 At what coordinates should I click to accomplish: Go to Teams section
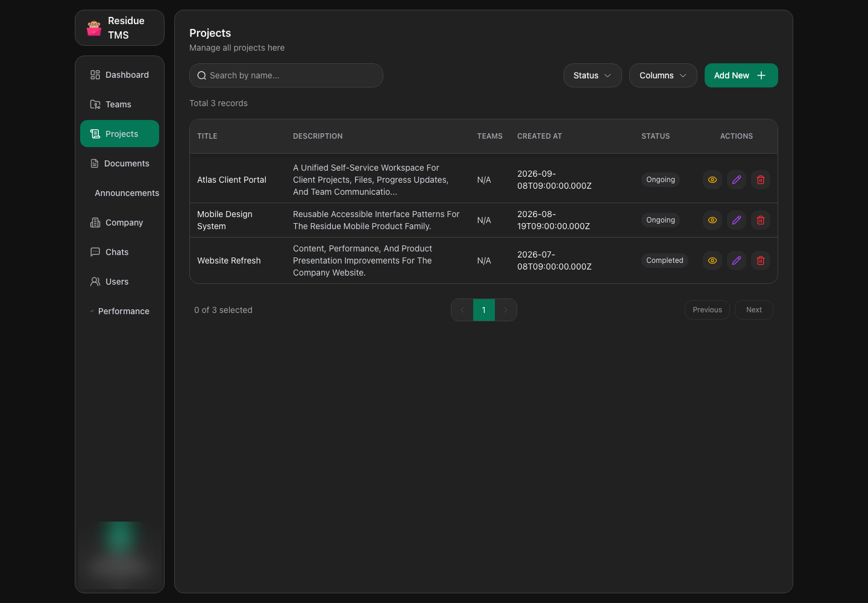119,104
